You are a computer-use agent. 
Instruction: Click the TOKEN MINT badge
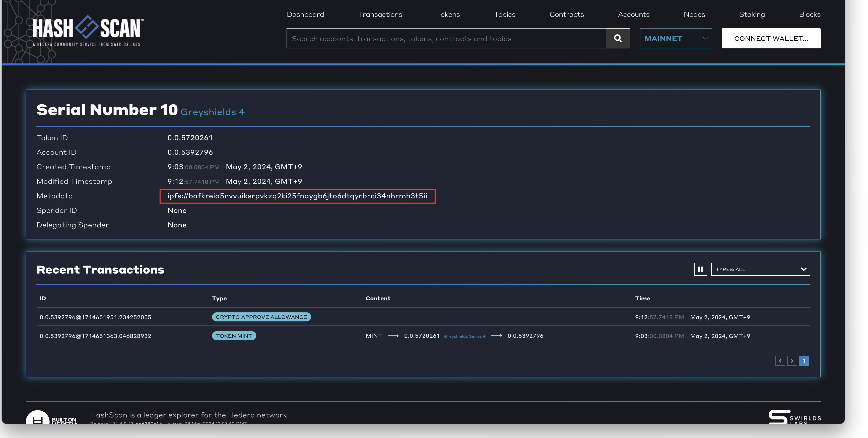click(x=234, y=336)
